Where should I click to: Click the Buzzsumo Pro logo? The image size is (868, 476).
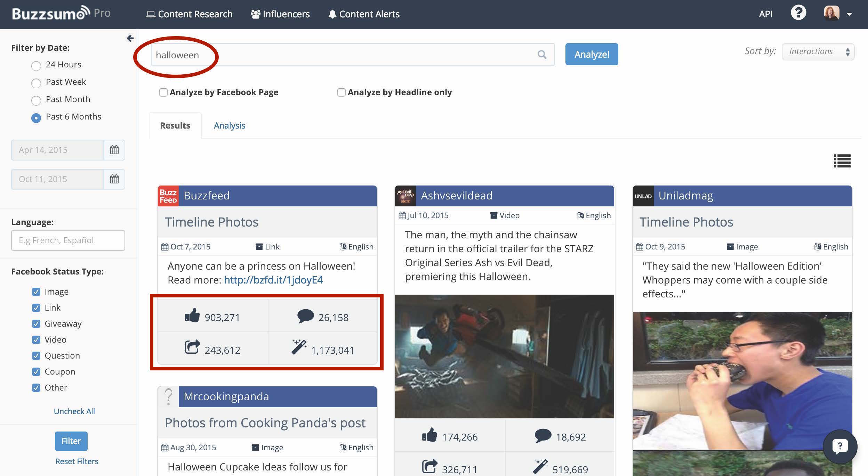pos(61,13)
